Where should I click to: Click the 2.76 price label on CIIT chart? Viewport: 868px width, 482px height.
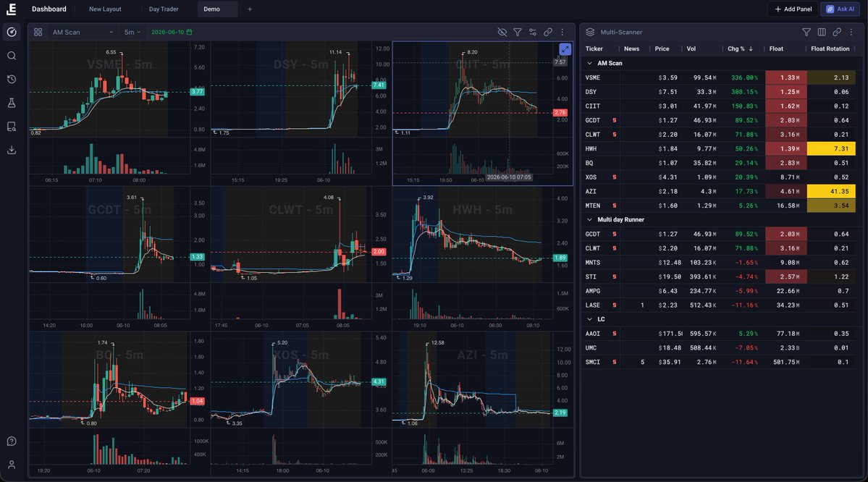[x=560, y=112]
